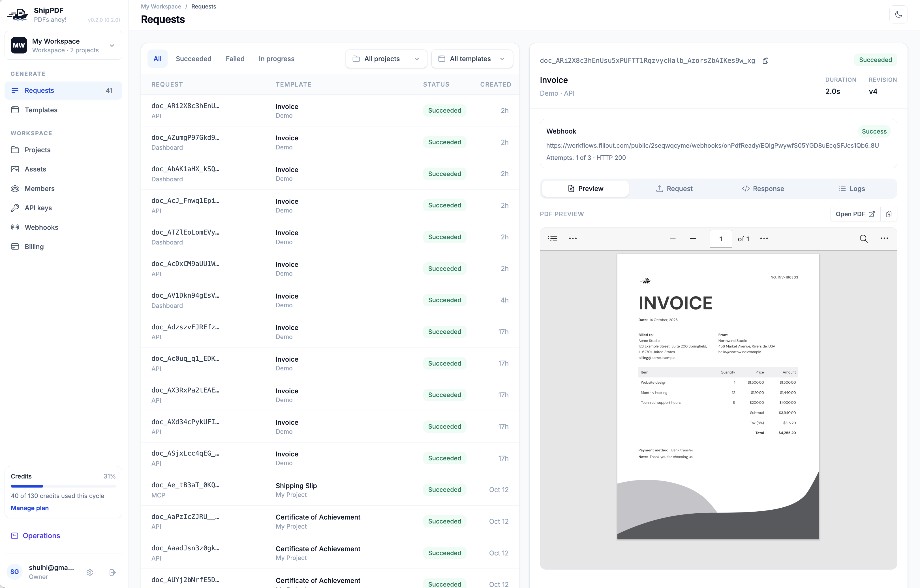Click the Open PDF button

pyautogui.click(x=855, y=214)
